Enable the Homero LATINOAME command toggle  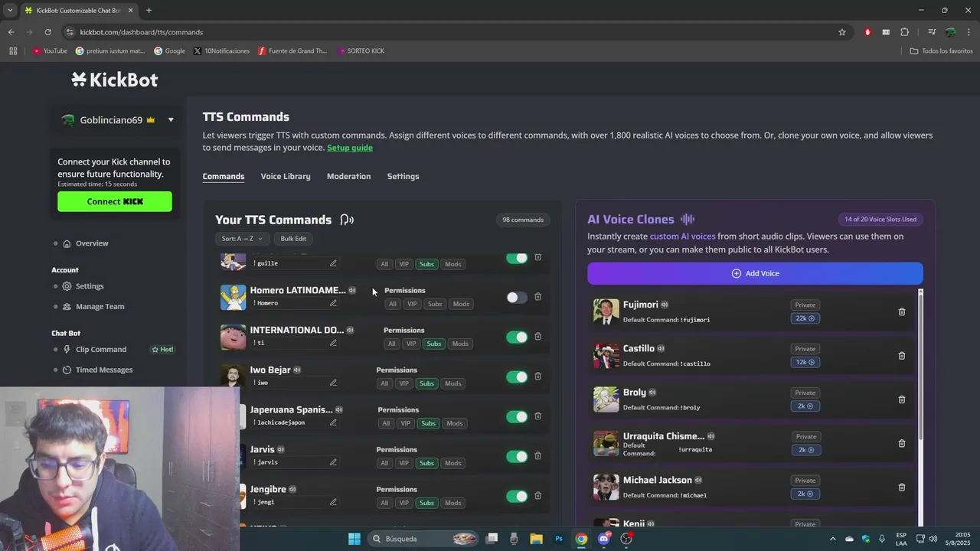click(x=517, y=297)
